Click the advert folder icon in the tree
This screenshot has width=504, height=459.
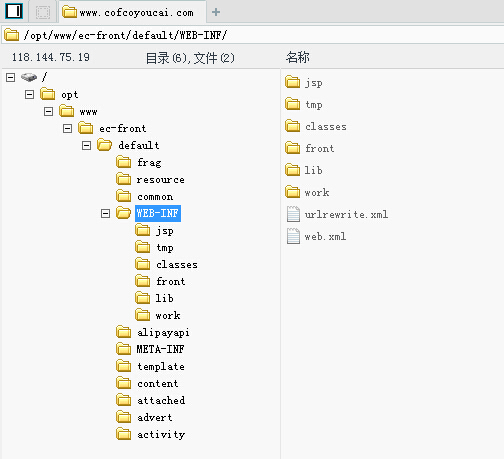tap(124, 417)
